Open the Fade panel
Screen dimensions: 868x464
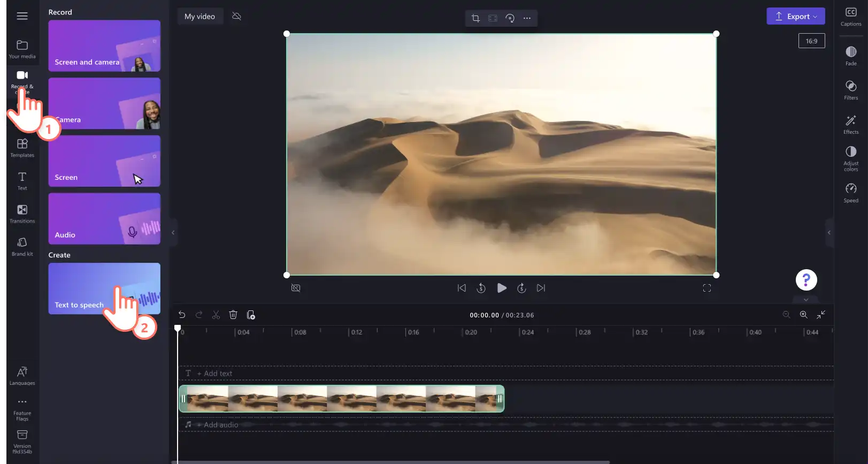[851, 56]
